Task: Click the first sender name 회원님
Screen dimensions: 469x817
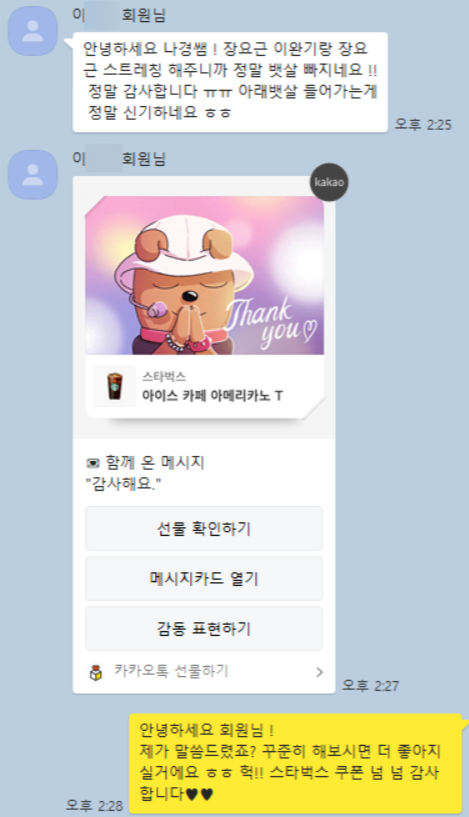Action: tap(143, 15)
